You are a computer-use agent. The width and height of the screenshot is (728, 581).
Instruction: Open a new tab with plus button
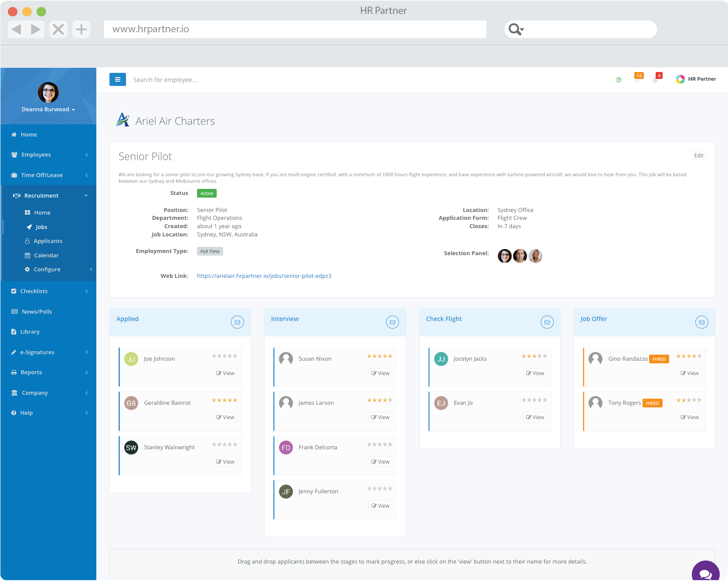81,29
